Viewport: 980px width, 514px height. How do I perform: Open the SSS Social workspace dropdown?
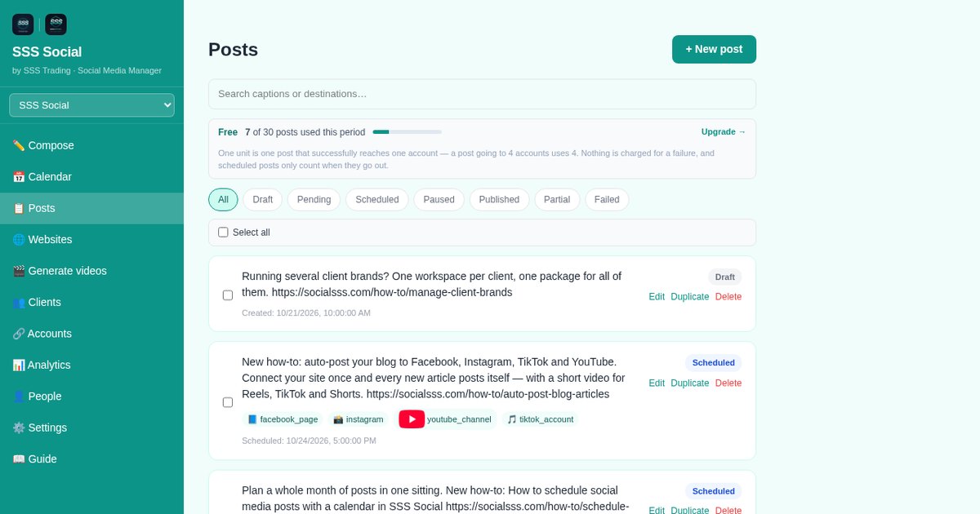(91, 105)
